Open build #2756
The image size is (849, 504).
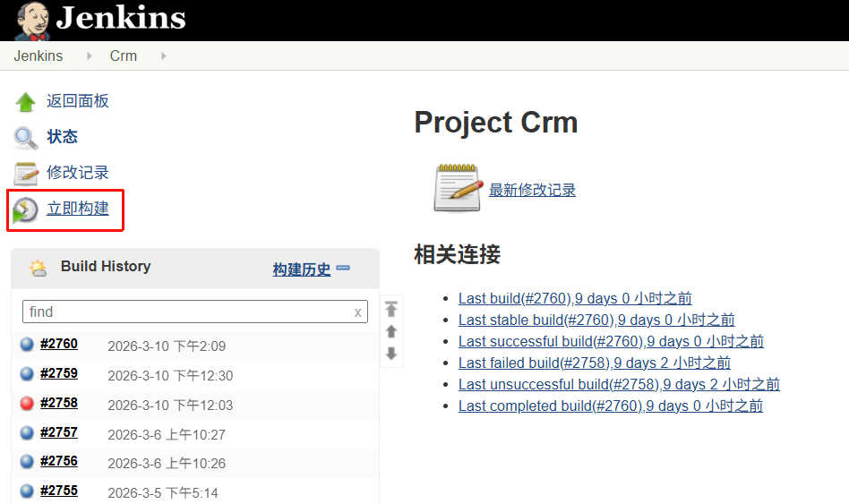pos(59,461)
